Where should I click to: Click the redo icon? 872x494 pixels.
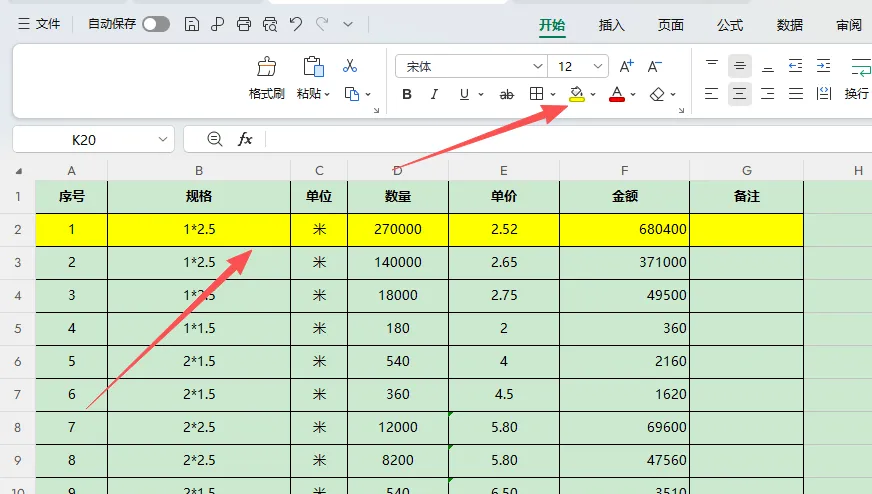pyautogui.click(x=322, y=24)
